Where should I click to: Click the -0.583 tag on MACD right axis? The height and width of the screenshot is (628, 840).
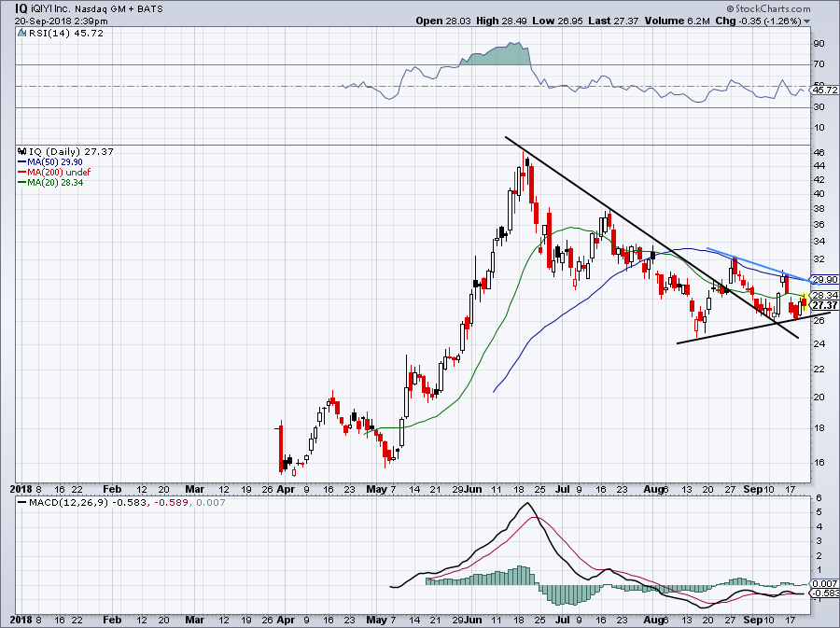[825, 593]
